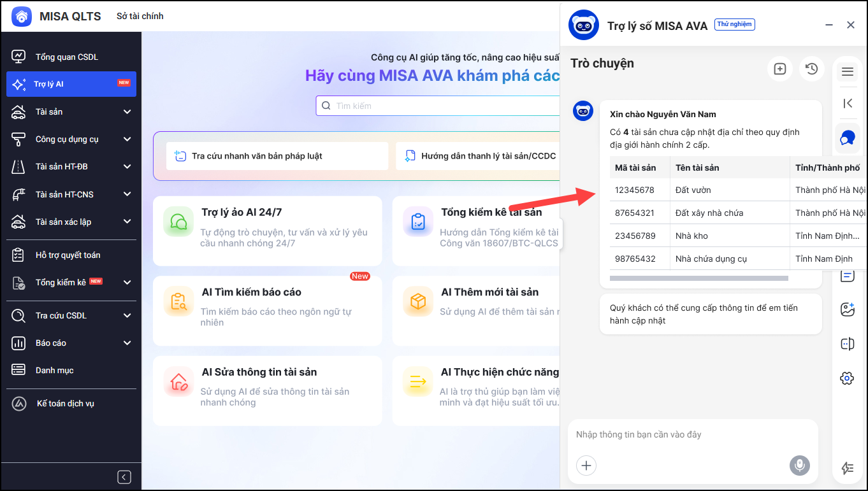
Task: Click the chat message input field
Action: click(692, 435)
